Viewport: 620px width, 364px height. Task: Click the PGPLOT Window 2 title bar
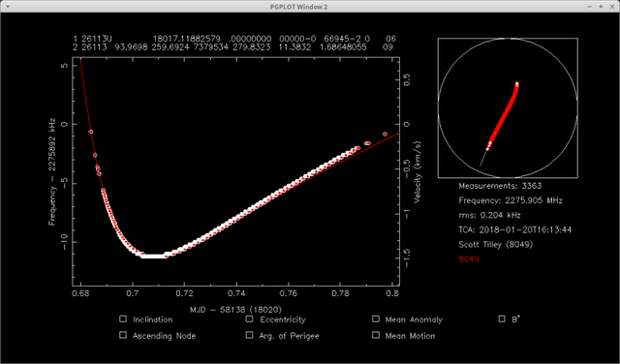299,6
